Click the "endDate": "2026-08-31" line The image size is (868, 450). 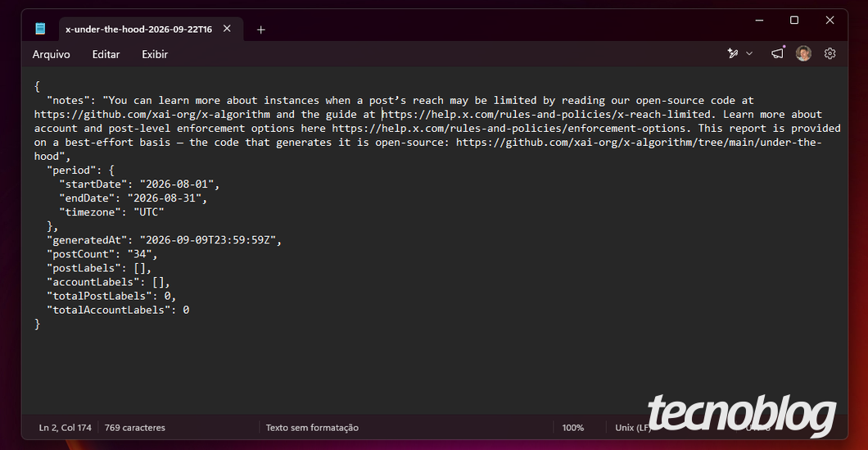coord(133,198)
